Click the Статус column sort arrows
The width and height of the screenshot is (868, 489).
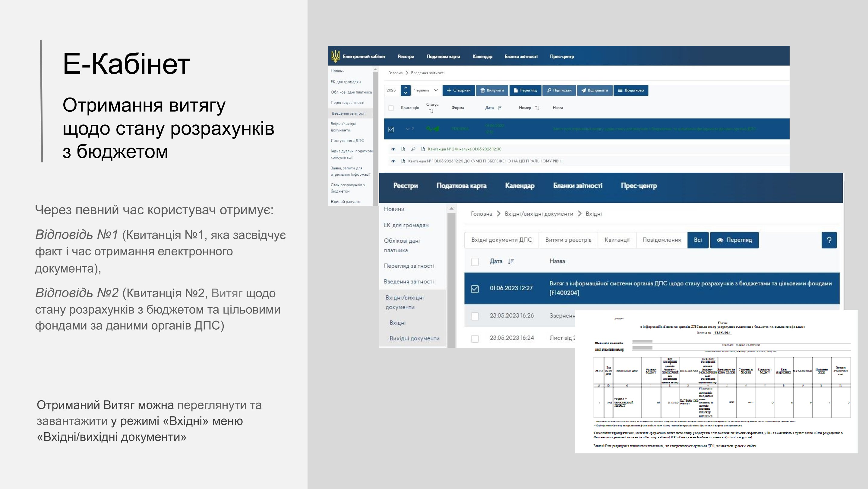point(431,111)
